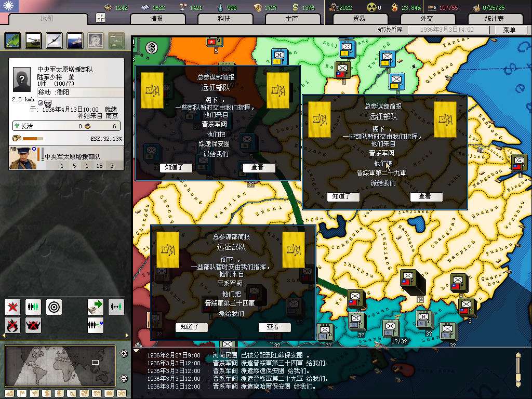Click the nuclear explosion icon

click(96, 41)
